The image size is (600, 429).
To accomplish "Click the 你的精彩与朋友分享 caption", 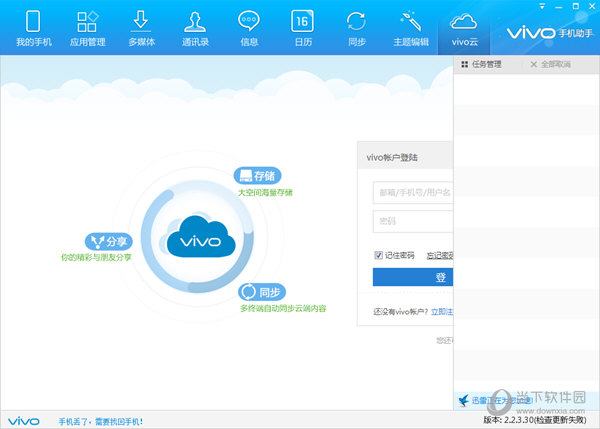I will coord(96,257).
